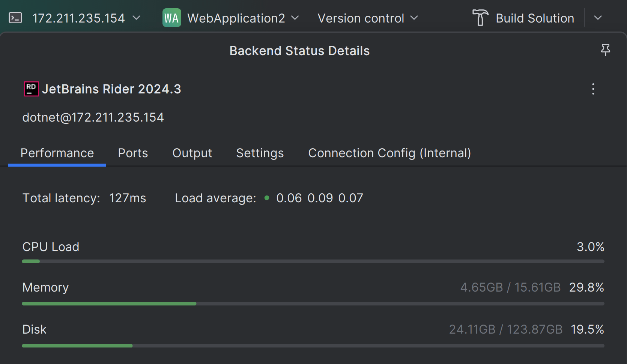Screen dimensions: 627x364
Task: Click the Build Solution hammer icon
Action: pyautogui.click(x=480, y=18)
